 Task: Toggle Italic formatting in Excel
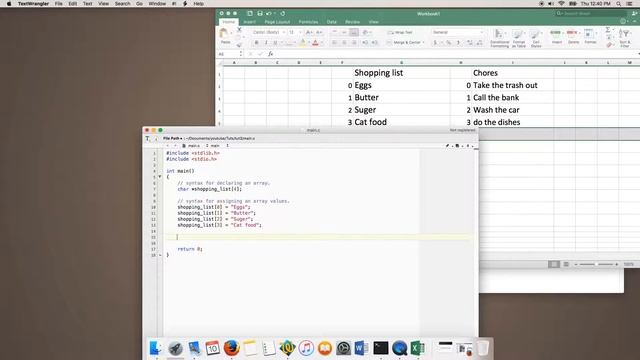(x=266, y=42)
